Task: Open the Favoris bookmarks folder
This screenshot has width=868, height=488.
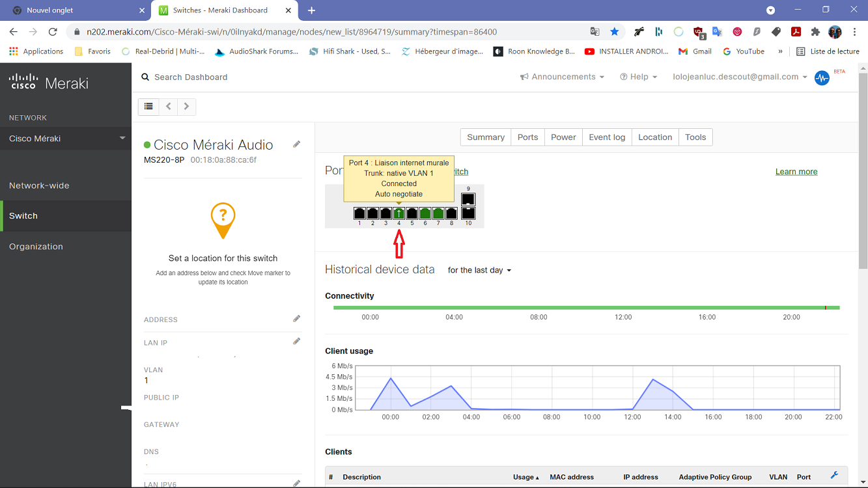Action: tap(93, 51)
